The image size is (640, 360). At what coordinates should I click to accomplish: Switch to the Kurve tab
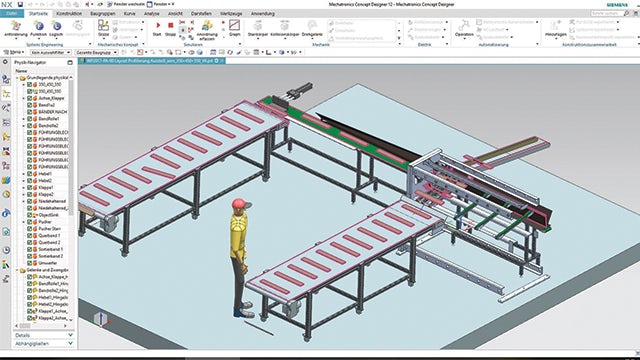pos(129,13)
